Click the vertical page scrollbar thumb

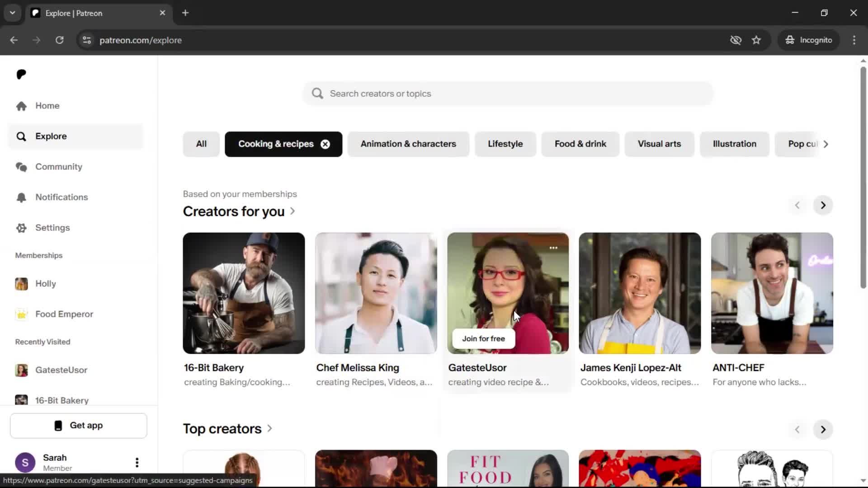point(863,178)
